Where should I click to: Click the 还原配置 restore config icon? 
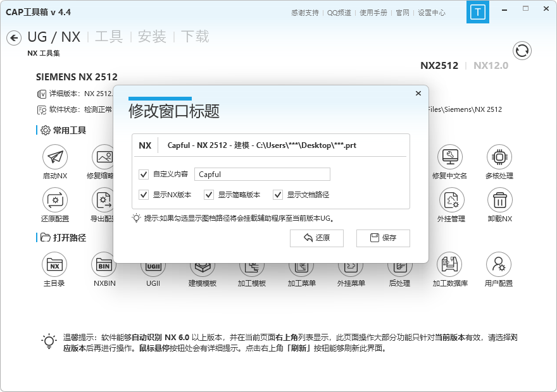(55, 200)
